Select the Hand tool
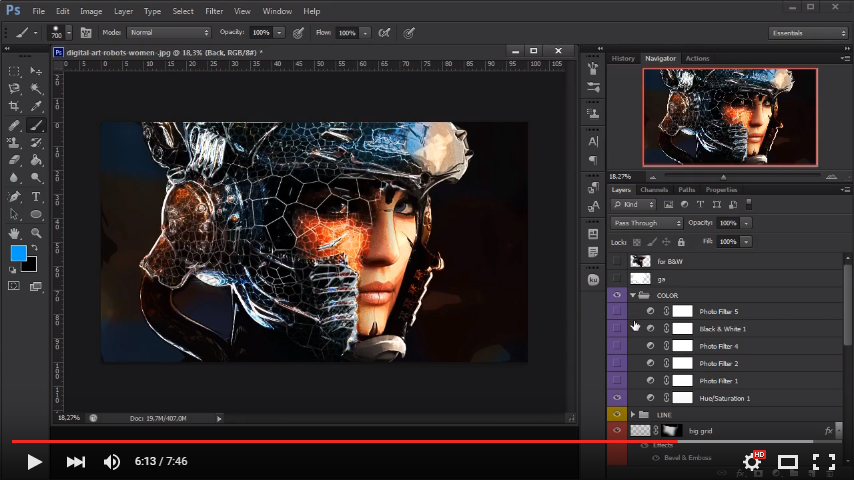This screenshot has height=480, width=854. pos(14,233)
